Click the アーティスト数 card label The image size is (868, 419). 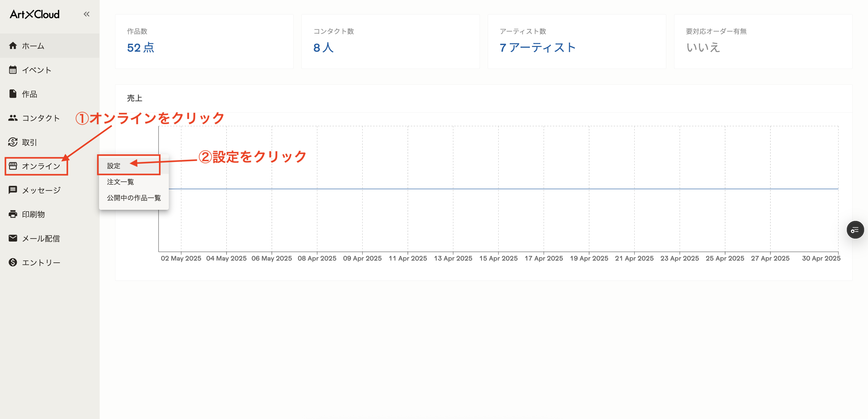tap(523, 31)
